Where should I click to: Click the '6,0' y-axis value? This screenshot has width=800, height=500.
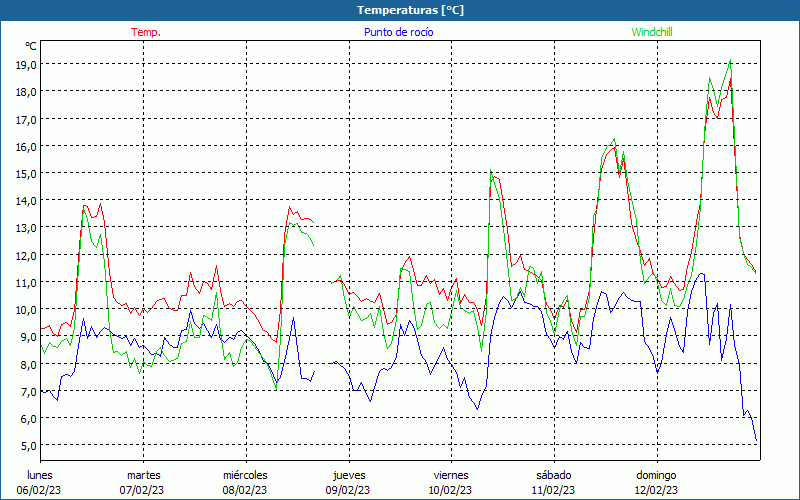point(29,418)
